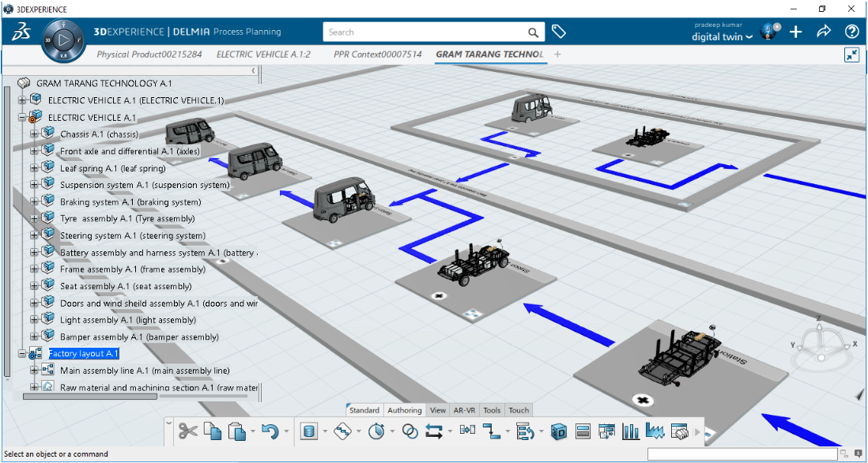Click the database cylinder icon in the toolbar

click(308, 431)
